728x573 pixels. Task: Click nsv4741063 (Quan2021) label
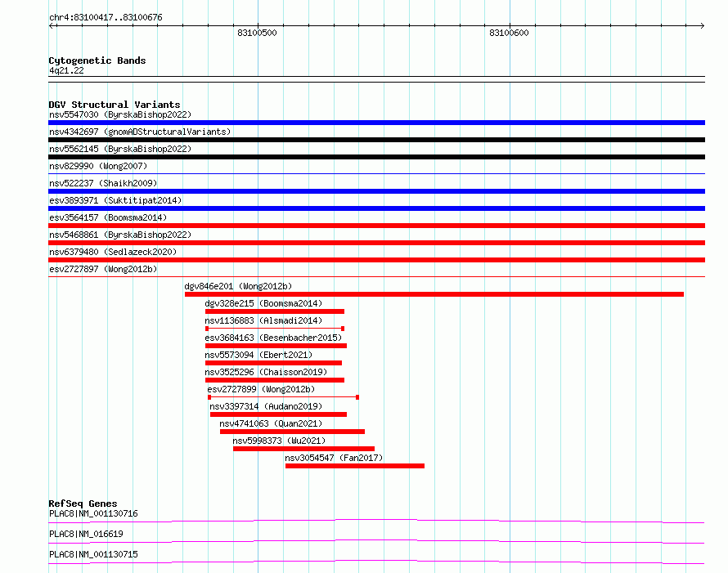click(271, 423)
